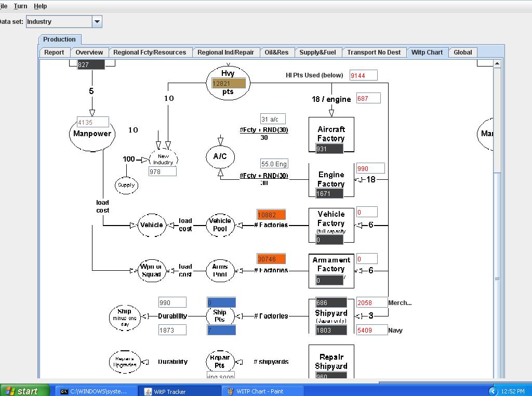Click the scrollbar up arrow
532x396 pixels.
coord(497,63)
